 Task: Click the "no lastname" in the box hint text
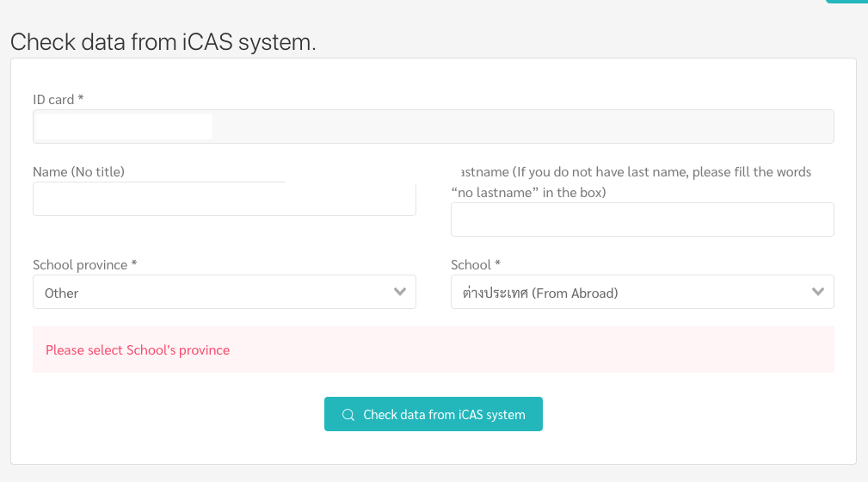(x=529, y=193)
